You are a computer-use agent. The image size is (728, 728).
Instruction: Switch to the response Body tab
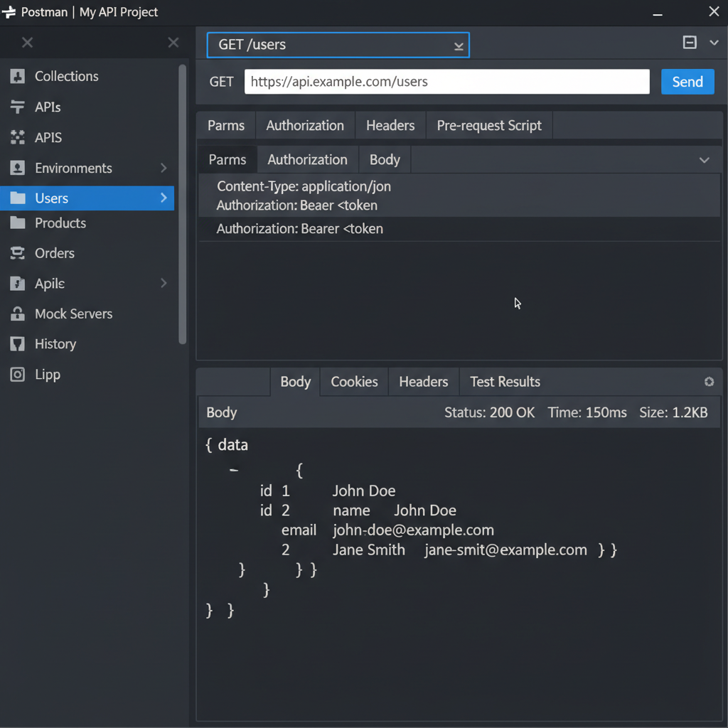pos(295,382)
